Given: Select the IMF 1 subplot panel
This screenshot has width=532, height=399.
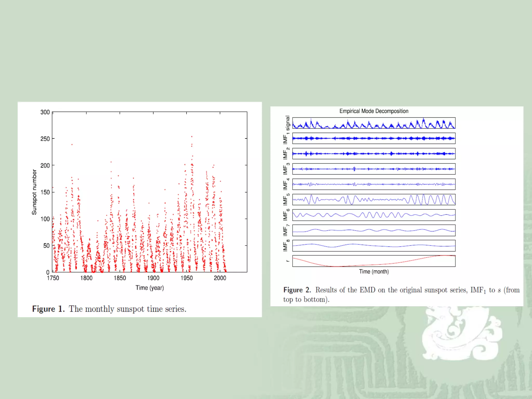Looking at the screenshot, I should 374,138.
